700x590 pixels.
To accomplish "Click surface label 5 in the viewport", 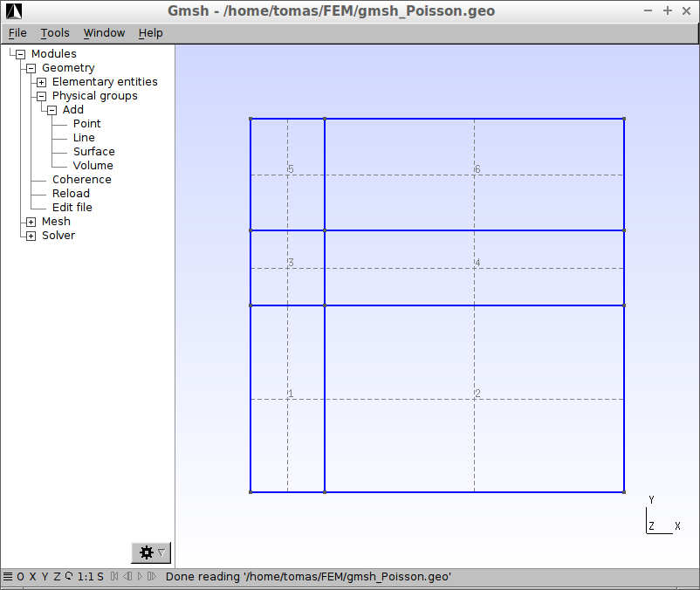I will point(291,169).
